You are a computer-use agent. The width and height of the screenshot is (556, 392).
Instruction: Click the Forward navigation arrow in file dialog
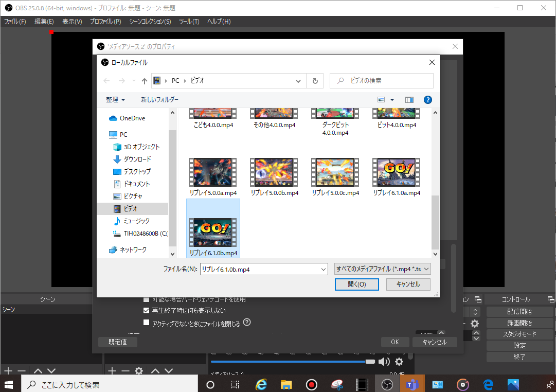click(121, 81)
